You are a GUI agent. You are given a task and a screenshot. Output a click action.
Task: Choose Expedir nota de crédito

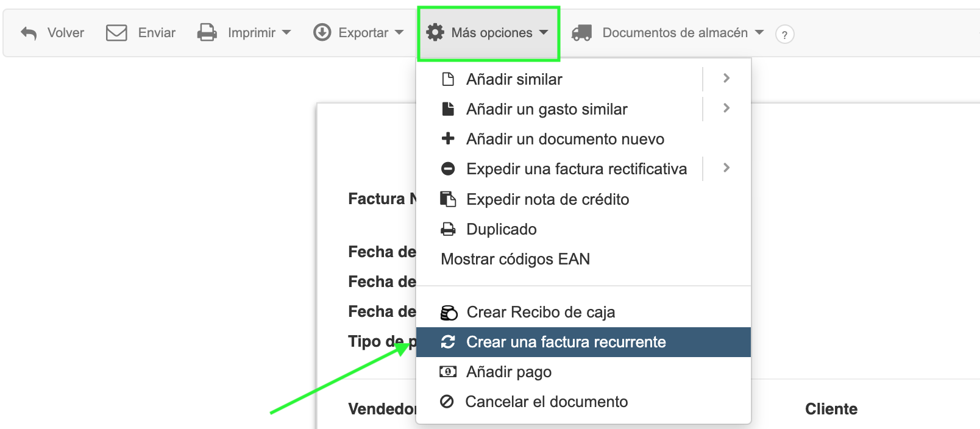547,199
